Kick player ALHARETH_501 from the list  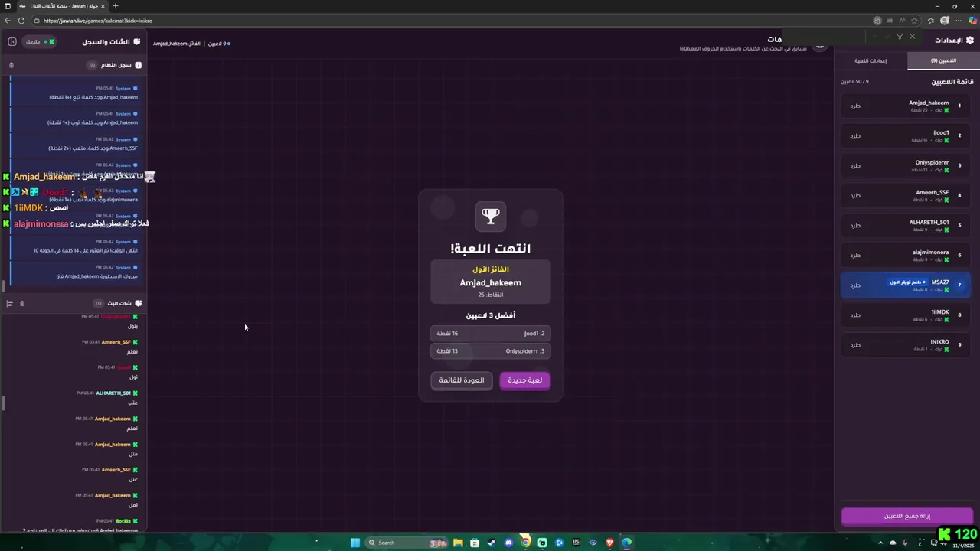point(855,225)
